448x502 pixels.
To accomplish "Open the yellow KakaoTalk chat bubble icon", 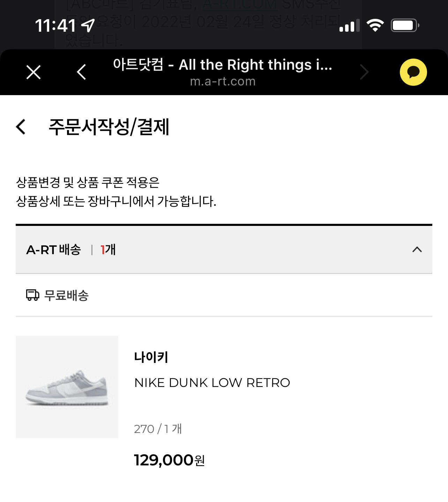I will pos(413,72).
